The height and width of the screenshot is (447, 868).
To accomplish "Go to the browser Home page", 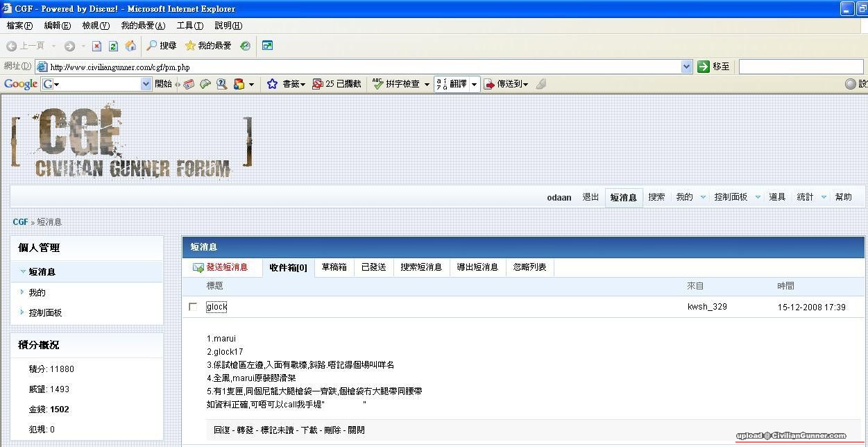I will [130, 46].
